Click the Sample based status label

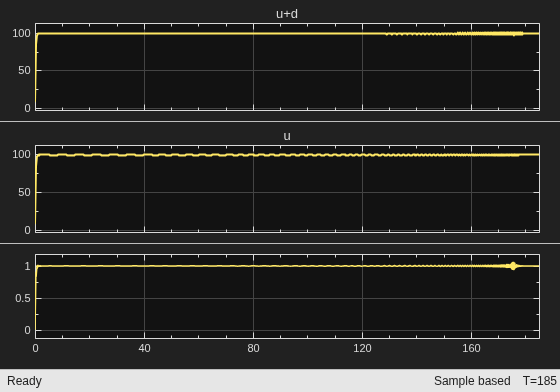pos(472,381)
